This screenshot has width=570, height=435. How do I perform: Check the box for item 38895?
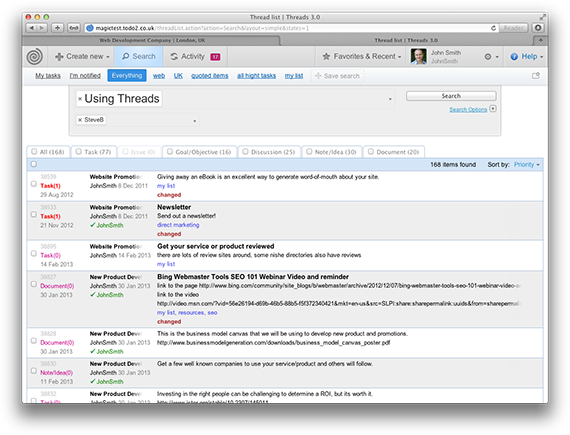34,253
